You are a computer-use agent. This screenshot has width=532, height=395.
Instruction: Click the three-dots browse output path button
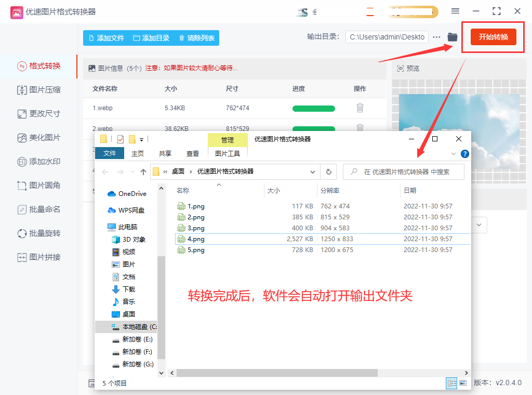pos(436,37)
